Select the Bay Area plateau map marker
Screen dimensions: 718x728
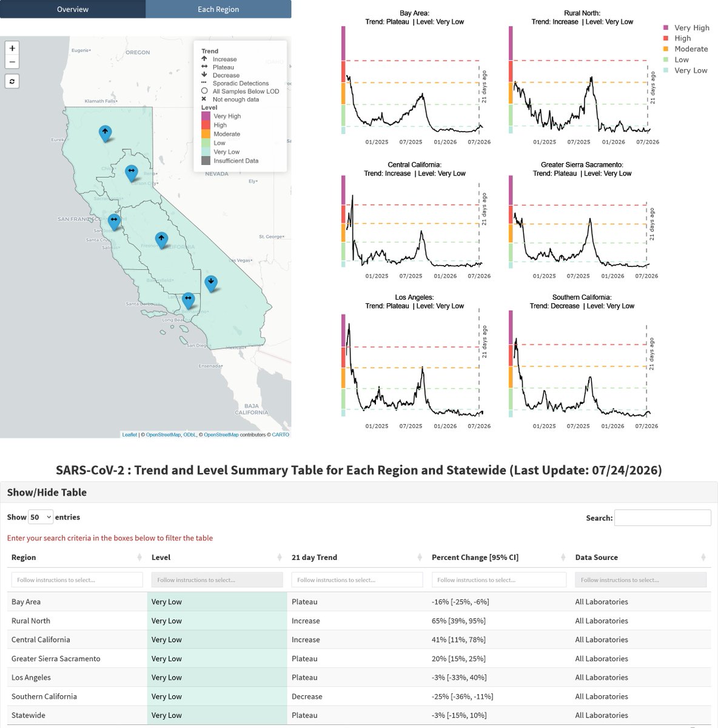click(114, 221)
